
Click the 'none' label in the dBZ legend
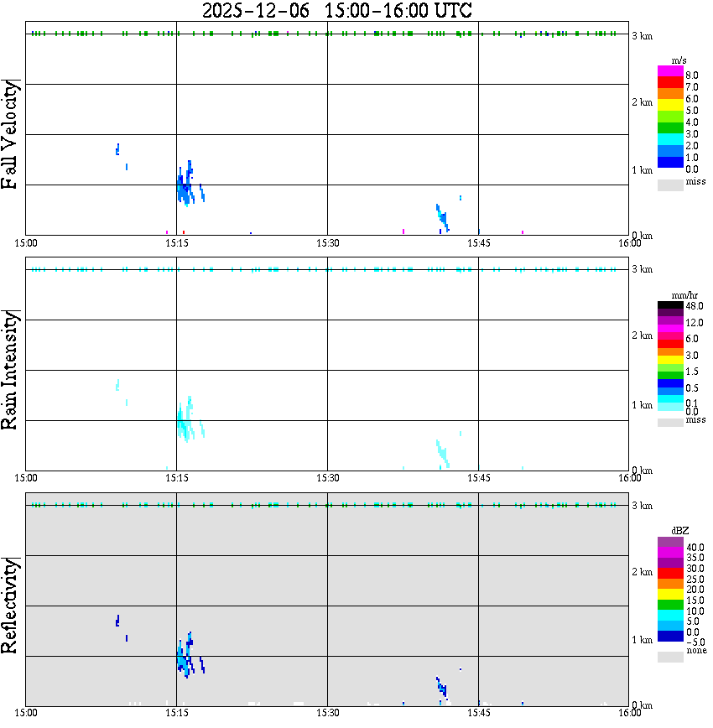pyautogui.click(x=696, y=651)
